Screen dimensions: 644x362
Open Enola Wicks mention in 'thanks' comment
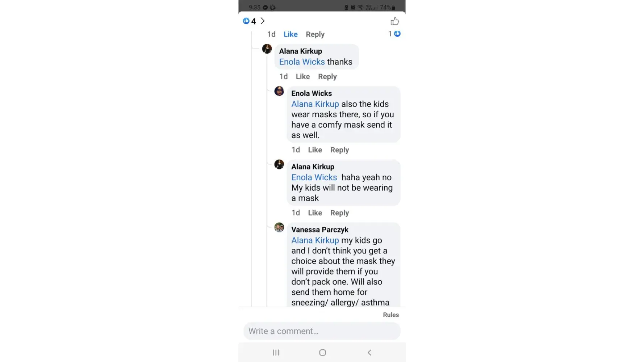(x=302, y=62)
